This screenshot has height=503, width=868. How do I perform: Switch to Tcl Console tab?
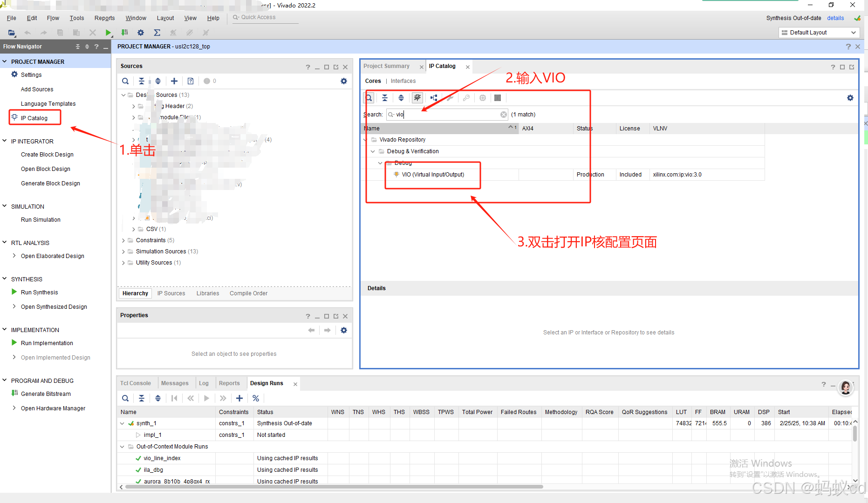pyautogui.click(x=136, y=383)
